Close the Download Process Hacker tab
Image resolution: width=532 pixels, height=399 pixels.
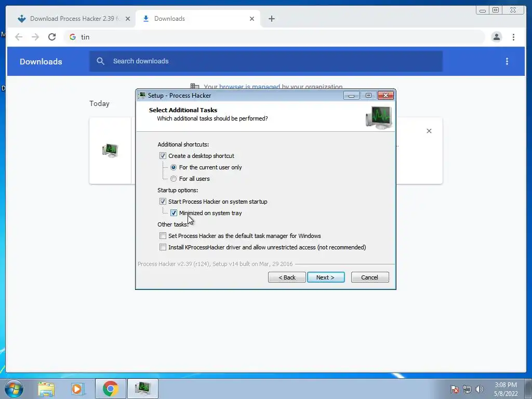(x=128, y=19)
